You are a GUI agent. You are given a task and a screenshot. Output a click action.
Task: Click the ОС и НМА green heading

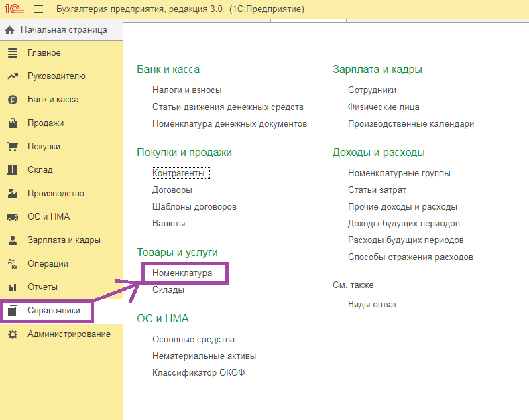tap(163, 319)
